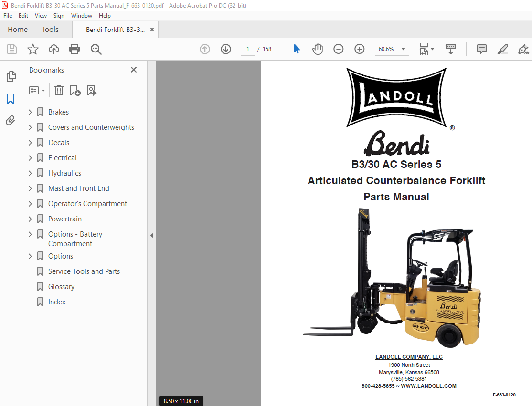Jump to Service Tools and Parts bookmark

pos(84,271)
